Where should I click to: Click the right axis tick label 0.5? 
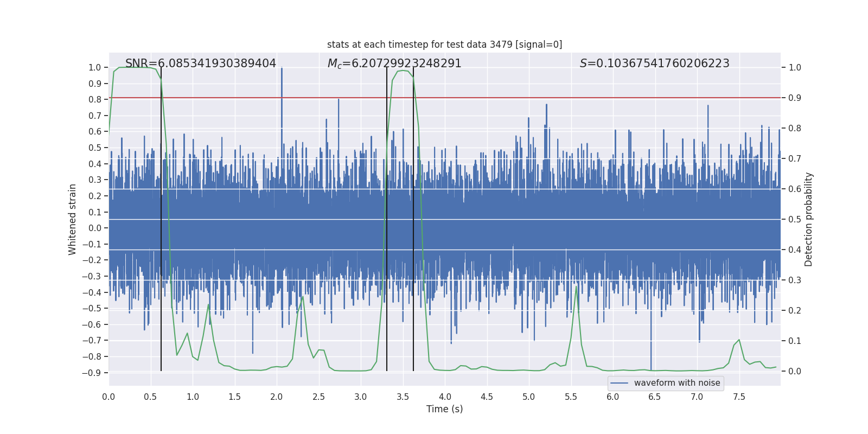click(795, 219)
